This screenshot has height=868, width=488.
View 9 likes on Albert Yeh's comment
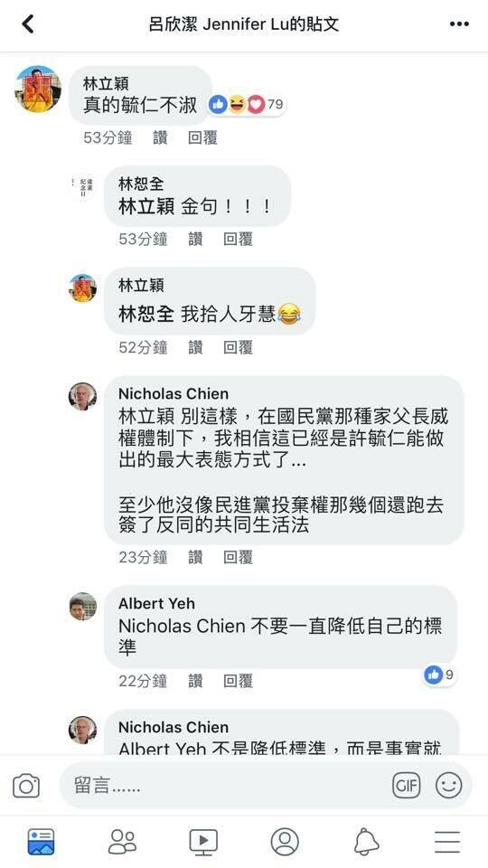click(x=439, y=675)
